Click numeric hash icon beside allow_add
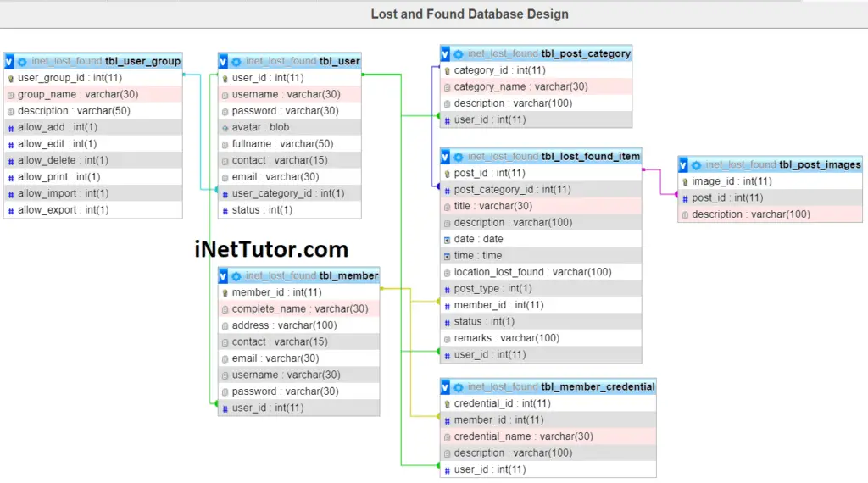The image size is (868, 483). tap(10, 128)
